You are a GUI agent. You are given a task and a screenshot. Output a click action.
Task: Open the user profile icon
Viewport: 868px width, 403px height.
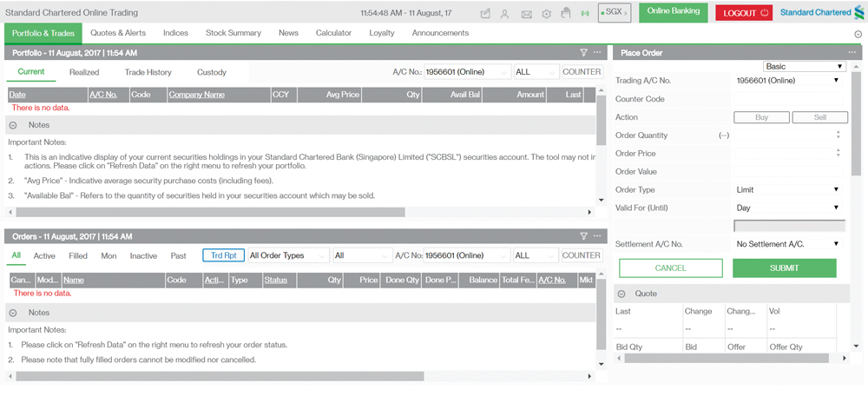click(505, 14)
